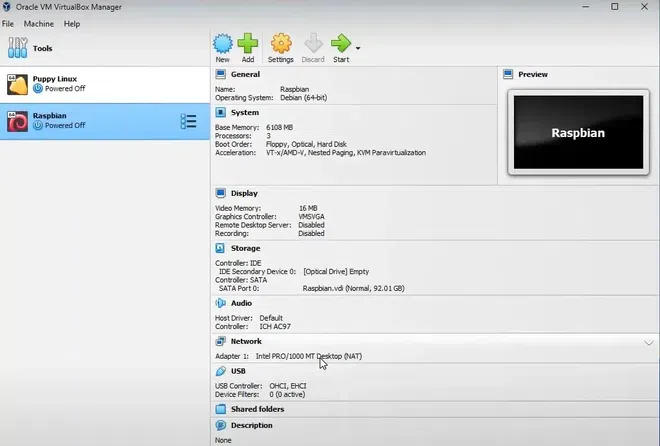Open the File menu
Viewport: 660px width, 446px height.
[8, 23]
